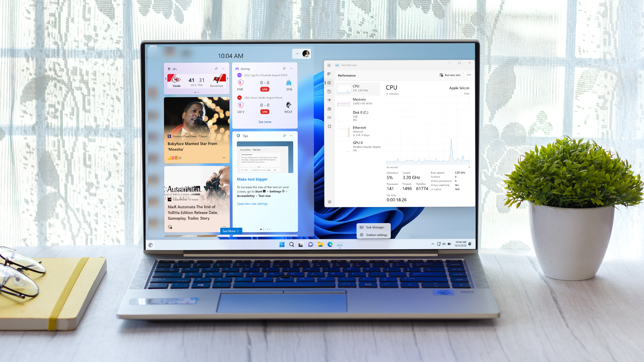Click 'See More' in the News widget

tap(229, 231)
